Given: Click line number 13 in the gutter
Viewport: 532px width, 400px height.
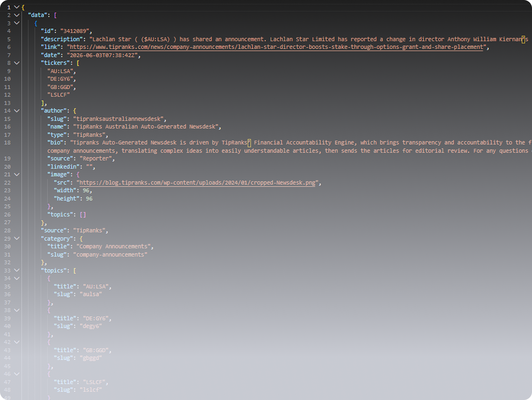Looking at the screenshot, I should (7, 103).
